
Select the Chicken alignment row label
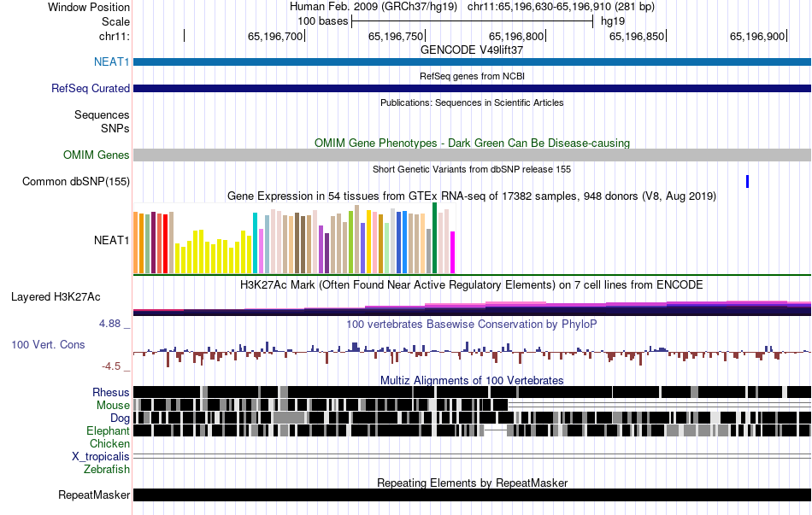tap(109, 443)
